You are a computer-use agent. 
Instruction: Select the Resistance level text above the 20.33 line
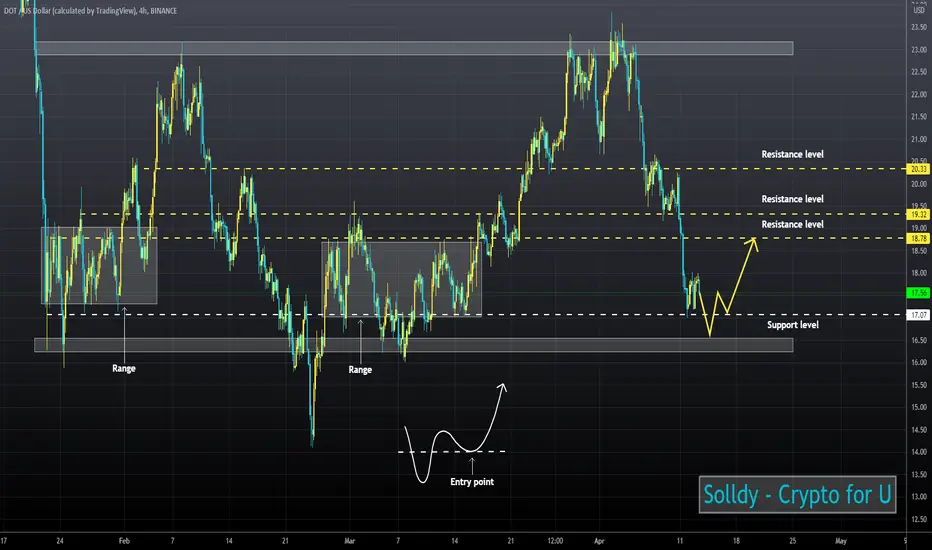pyautogui.click(x=792, y=155)
